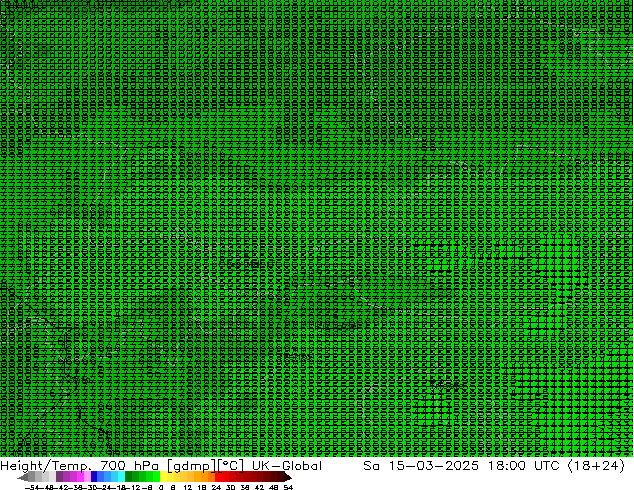Click the cyan swatch in the color scale
The image size is (634, 490).
pos(118,477)
